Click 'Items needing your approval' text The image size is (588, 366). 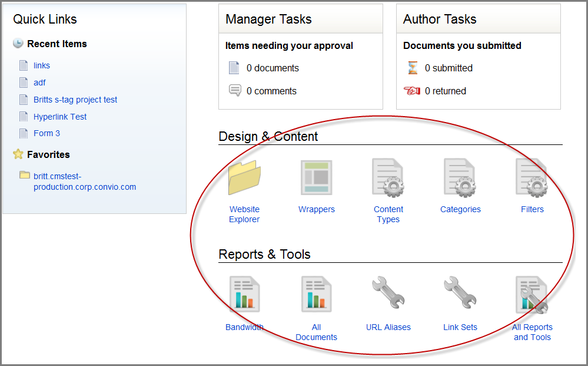click(x=289, y=46)
